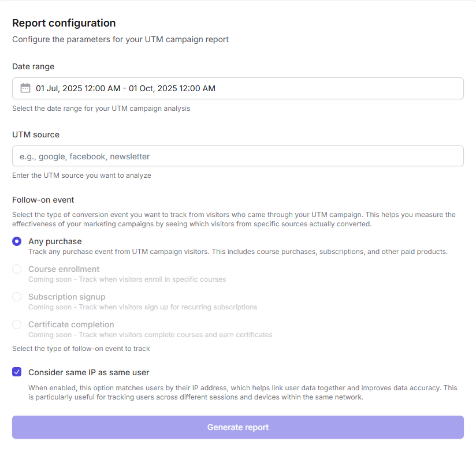Select the Subscription signup radio button
The height and width of the screenshot is (452, 476).
17,297
